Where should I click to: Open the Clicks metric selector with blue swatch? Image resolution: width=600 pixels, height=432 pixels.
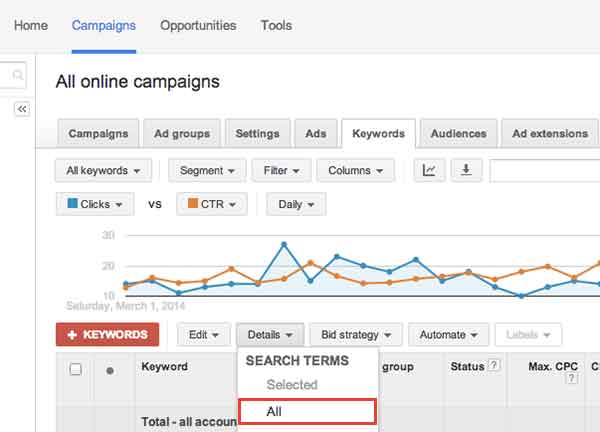[95, 204]
